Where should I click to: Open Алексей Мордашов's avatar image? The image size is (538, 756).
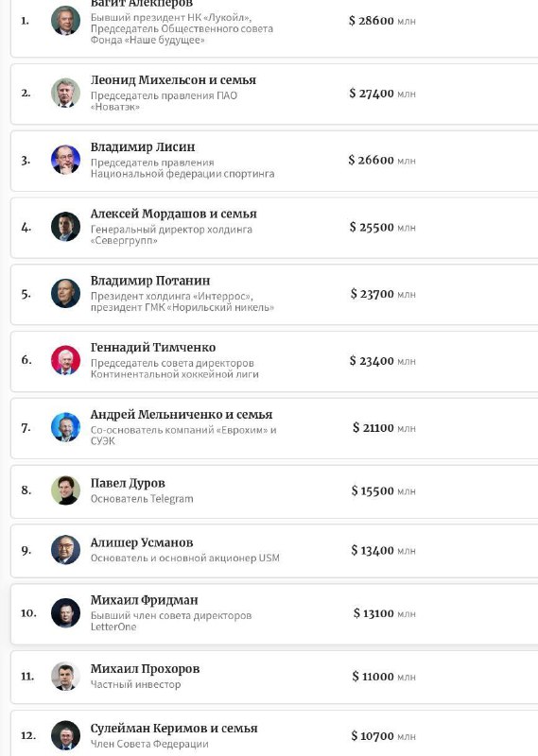pyautogui.click(x=65, y=227)
